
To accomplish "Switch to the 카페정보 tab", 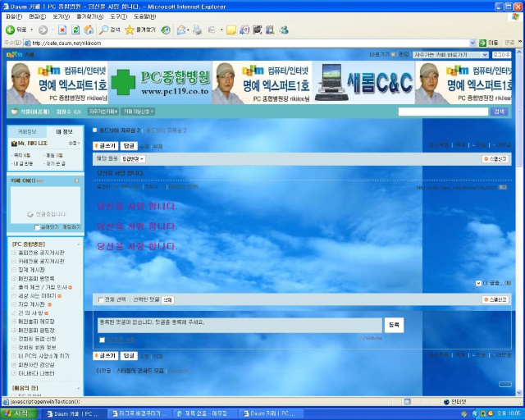I will tap(27, 131).
